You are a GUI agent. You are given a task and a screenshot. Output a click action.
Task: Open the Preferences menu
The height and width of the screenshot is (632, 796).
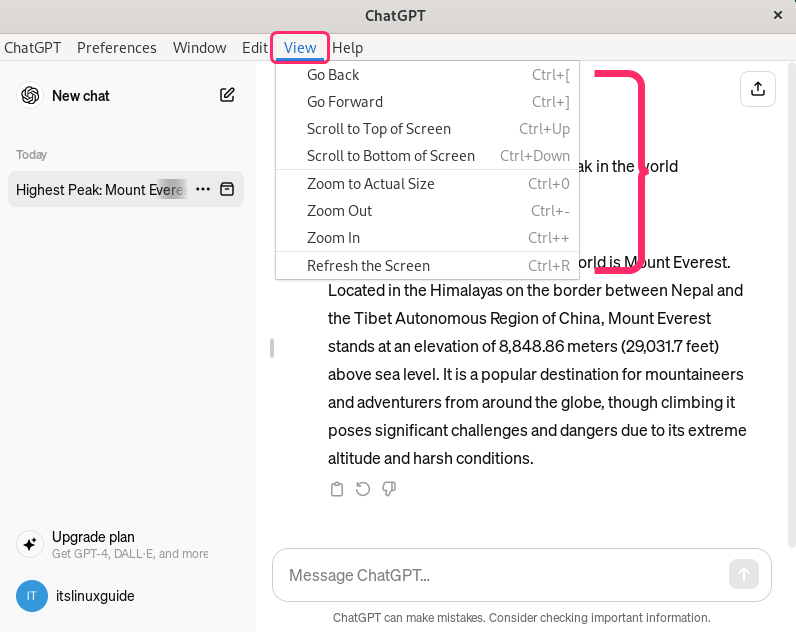pos(117,48)
